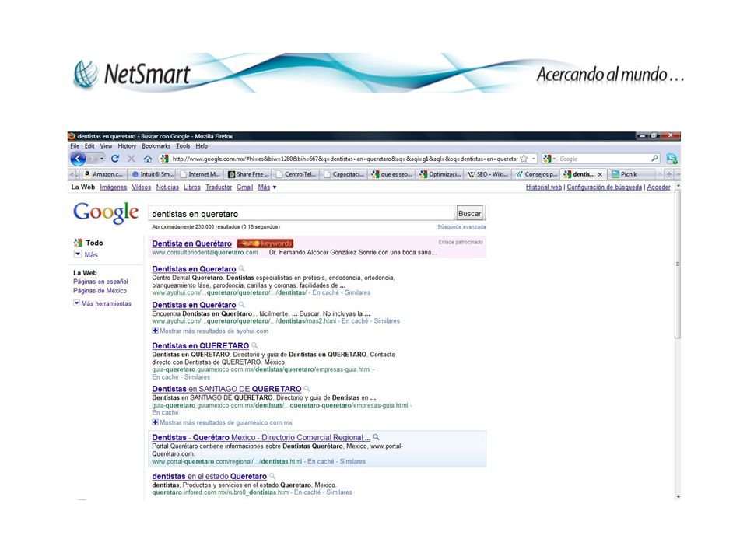Close the dentis... tab with its X
Screen dimensions: 747x560
[x=600, y=174]
